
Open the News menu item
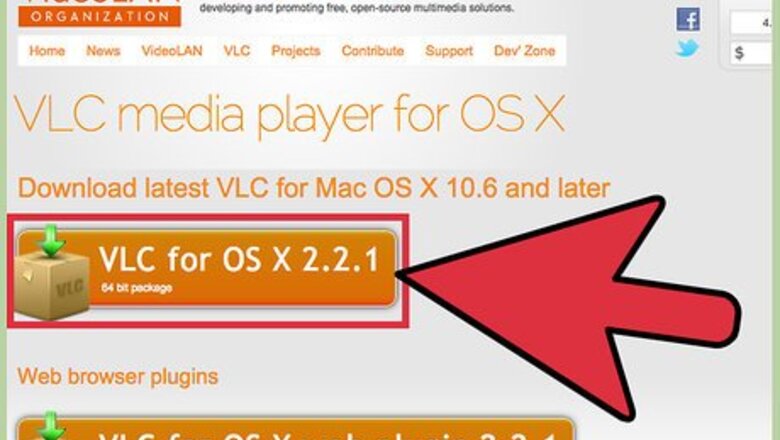(103, 51)
